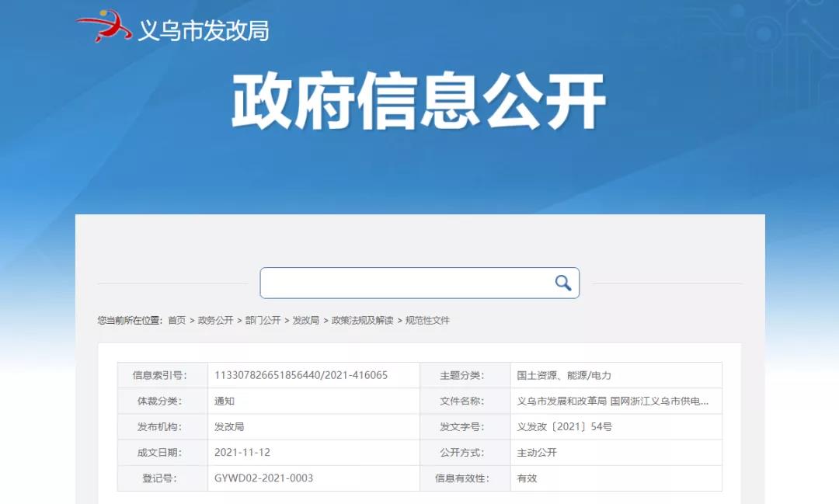Click the magnifier search icon

562,283
